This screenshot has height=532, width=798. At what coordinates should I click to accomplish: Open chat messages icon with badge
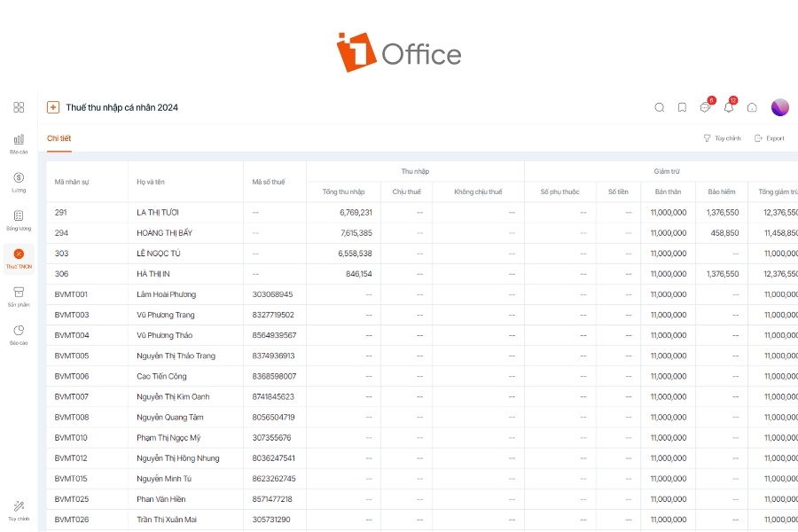(706, 106)
